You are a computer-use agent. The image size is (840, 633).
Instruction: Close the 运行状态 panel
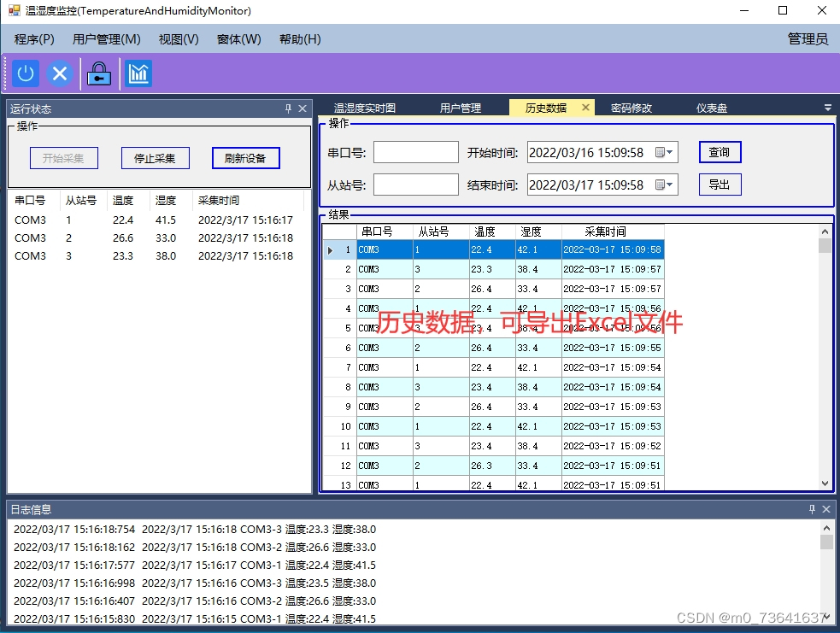point(303,108)
